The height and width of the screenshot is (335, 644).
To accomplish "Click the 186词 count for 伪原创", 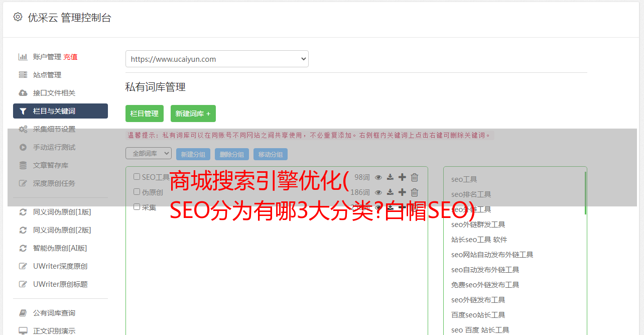I will pos(360,192).
